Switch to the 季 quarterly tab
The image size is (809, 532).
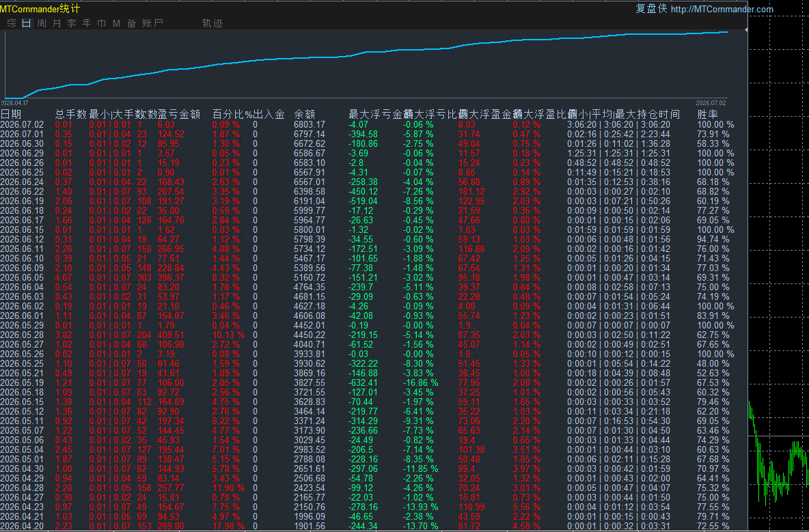pyautogui.click(x=72, y=23)
